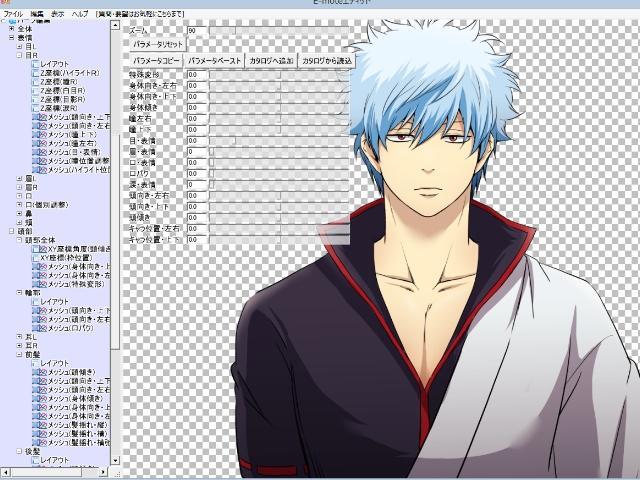Screen dimensions: 640x480
Task: Click the Z座標(目影R) item icon
Action: point(36,99)
